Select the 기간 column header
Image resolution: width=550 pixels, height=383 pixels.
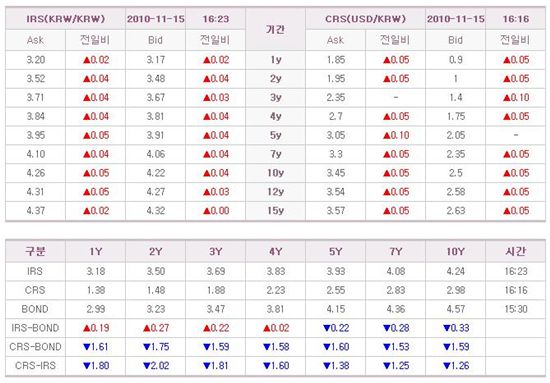(x=275, y=29)
